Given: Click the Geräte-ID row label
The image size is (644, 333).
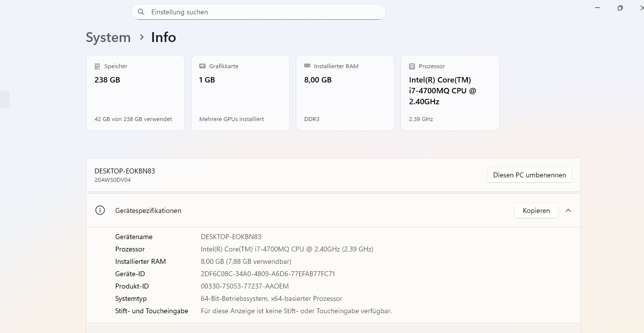Looking at the screenshot, I should pos(130,274).
